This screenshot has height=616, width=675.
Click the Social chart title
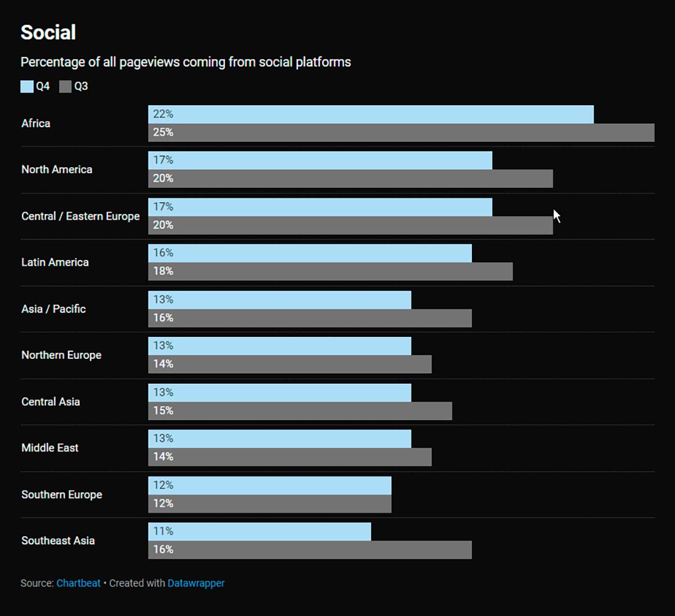click(48, 33)
